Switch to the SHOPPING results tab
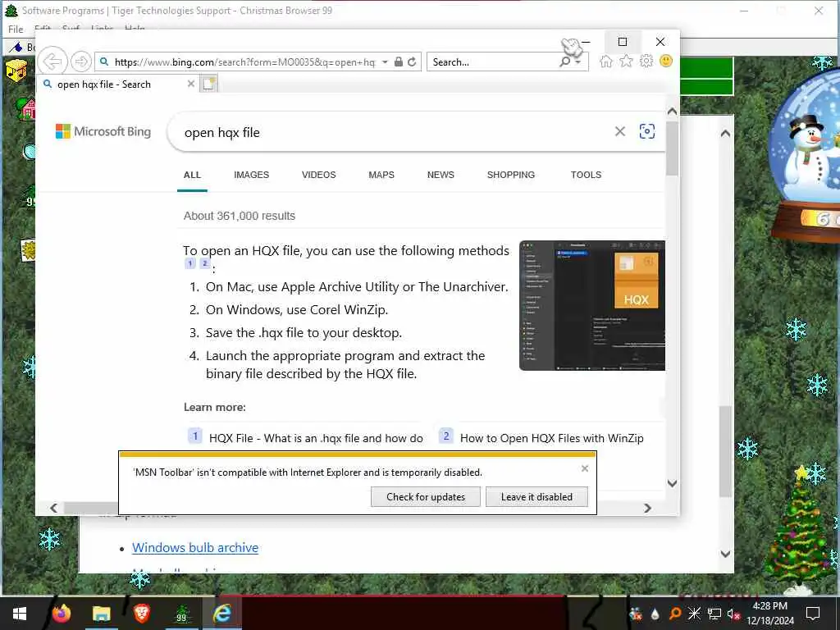Screen dimensions: 840x630 pyautogui.click(x=511, y=175)
